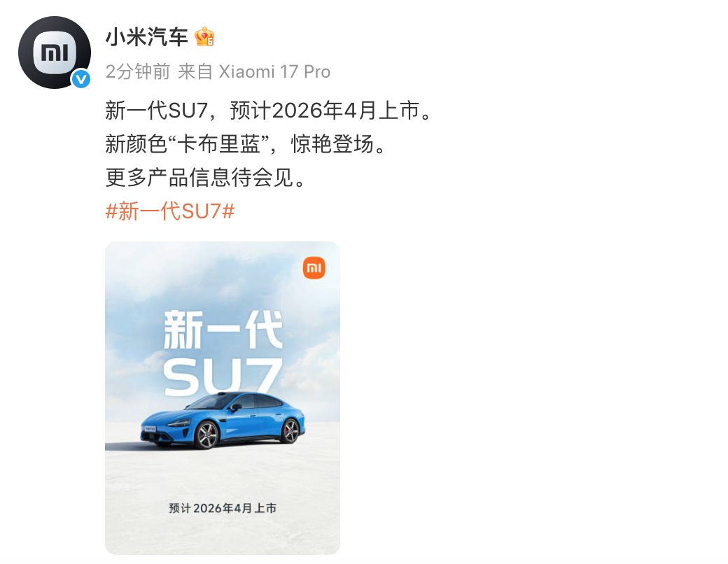Click the blue verified V badge
This screenshot has width=728, height=564.
click(x=80, y=79)
